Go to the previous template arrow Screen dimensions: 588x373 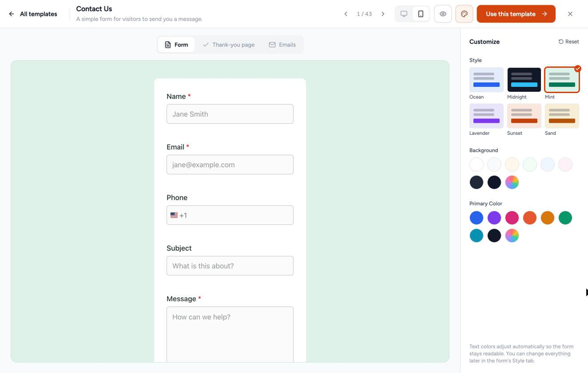pos(346,14)
